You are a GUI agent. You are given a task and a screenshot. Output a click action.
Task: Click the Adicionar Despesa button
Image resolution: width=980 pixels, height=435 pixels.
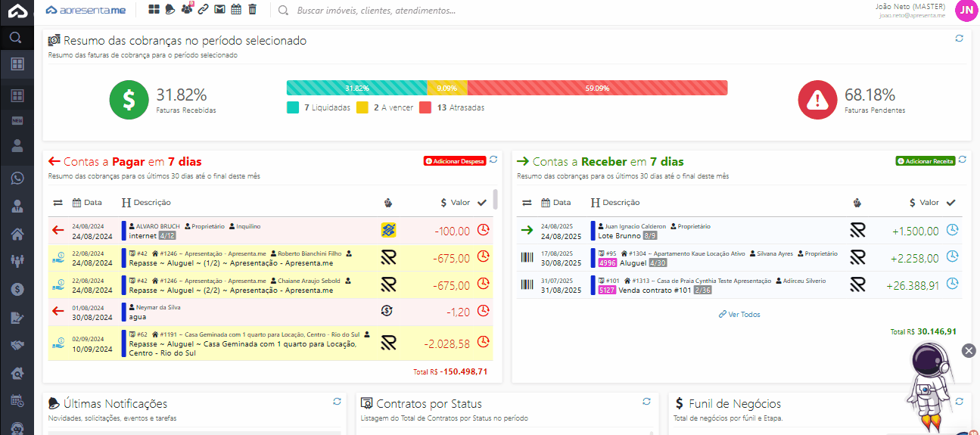point(454,161)
